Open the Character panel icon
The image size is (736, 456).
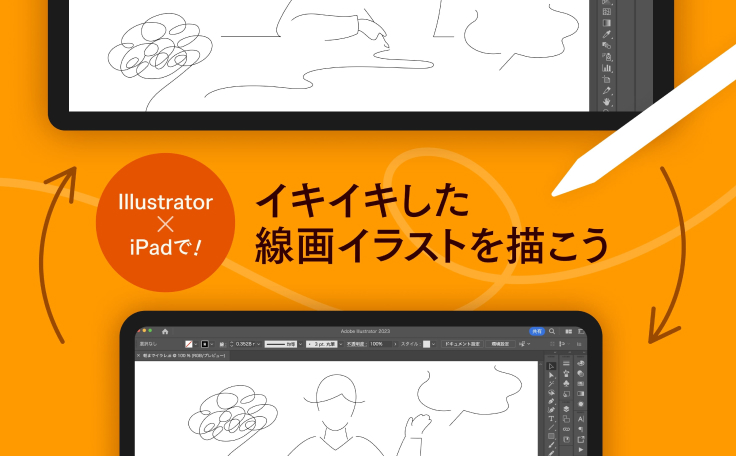[x=581, y=419]
